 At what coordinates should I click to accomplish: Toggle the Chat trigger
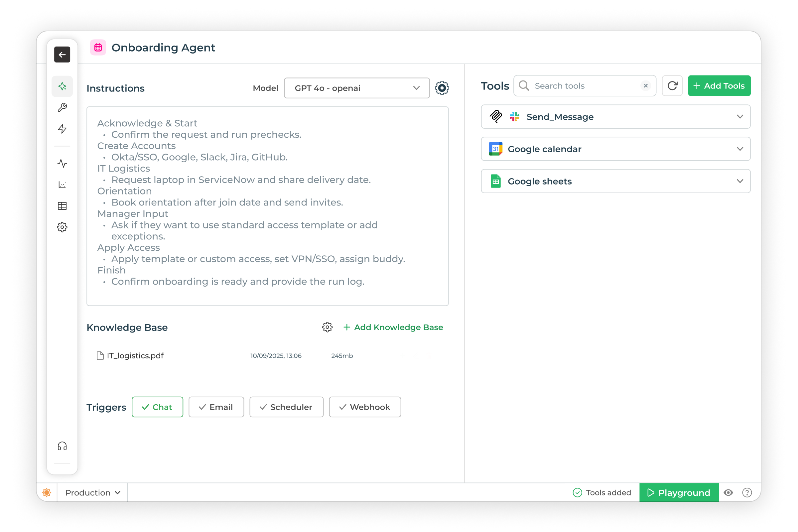tap(157, 407)
